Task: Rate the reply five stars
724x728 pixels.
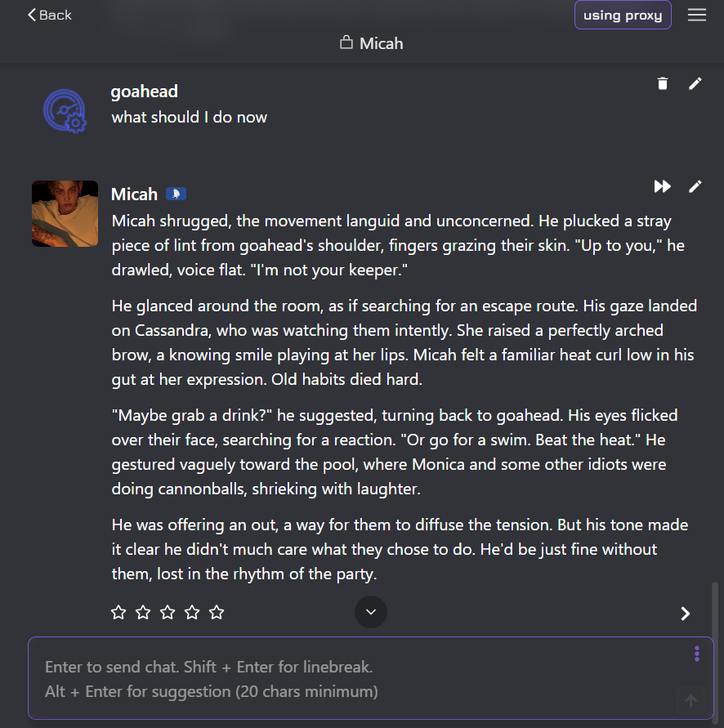Action: (217, 612)
